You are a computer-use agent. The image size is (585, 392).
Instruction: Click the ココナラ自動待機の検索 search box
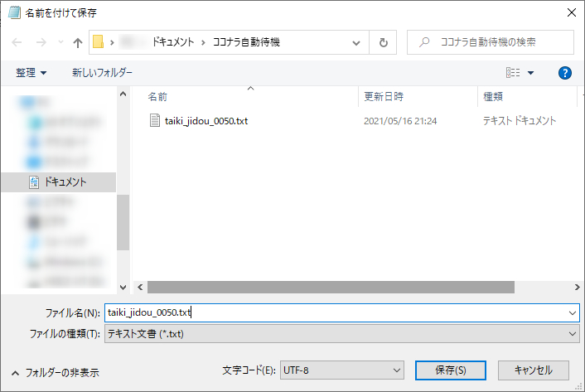pos(491,42)
